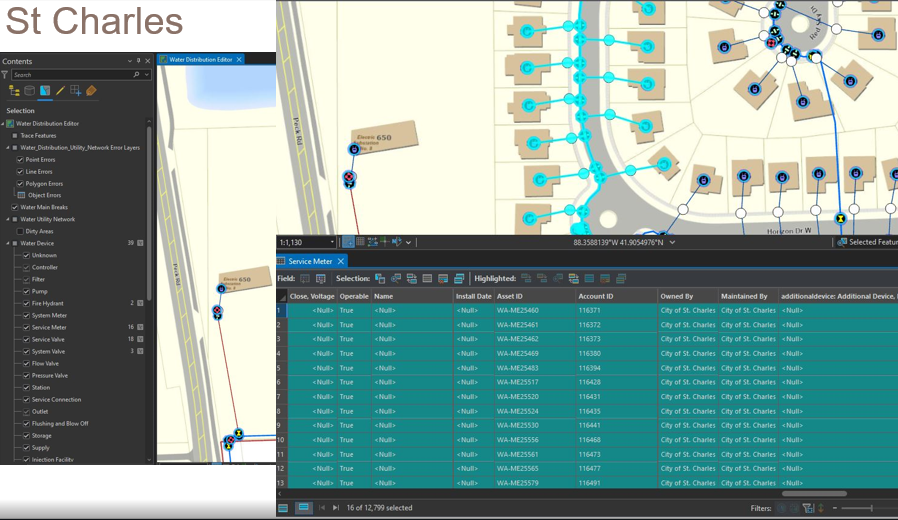Open List By Data Source view
The width and height of the screenshot is (898, 520).
[x=30, y=90]
